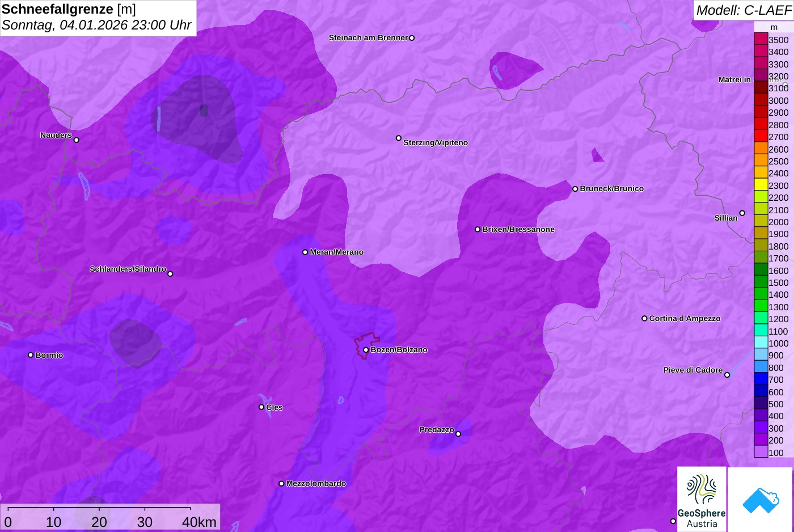Click the Brixen/Bressanone marker dot
The height and width of the screenshot is (532, 794).
point(478,229)
